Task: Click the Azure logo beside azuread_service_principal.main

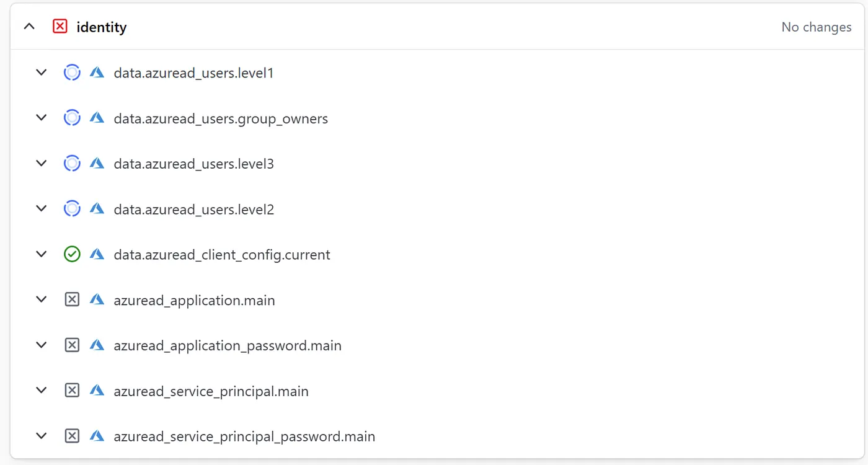Action: tap(97, 391)
